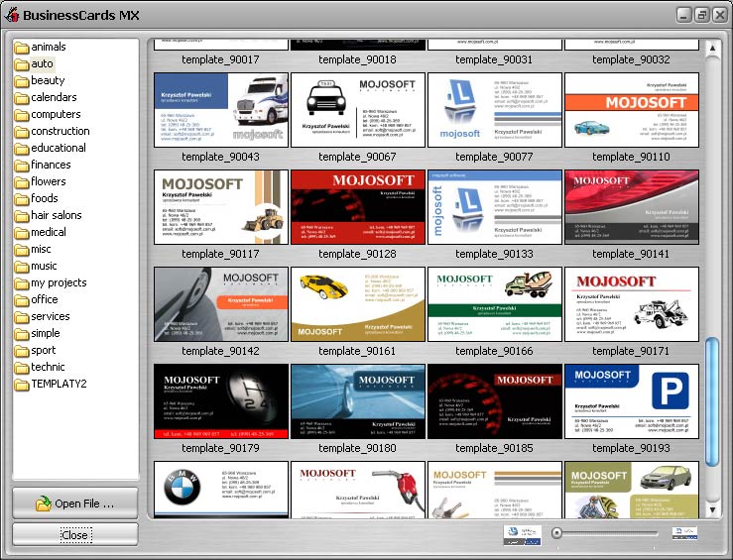Click the simple folder icon
This screenshot has height=560, width=733.
(x=22, y=334)
